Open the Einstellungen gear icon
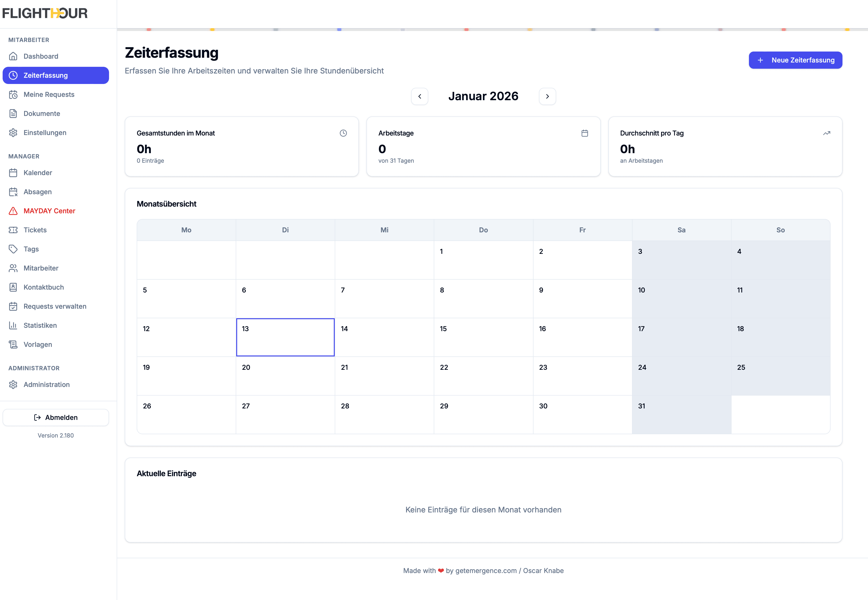The image size is (868, 600). click(x=14, y=132)
